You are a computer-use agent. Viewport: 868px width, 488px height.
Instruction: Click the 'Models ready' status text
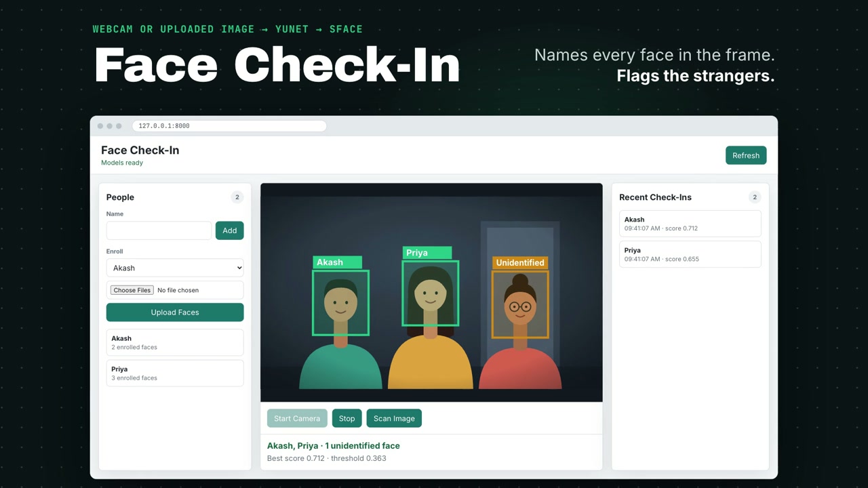122,163
